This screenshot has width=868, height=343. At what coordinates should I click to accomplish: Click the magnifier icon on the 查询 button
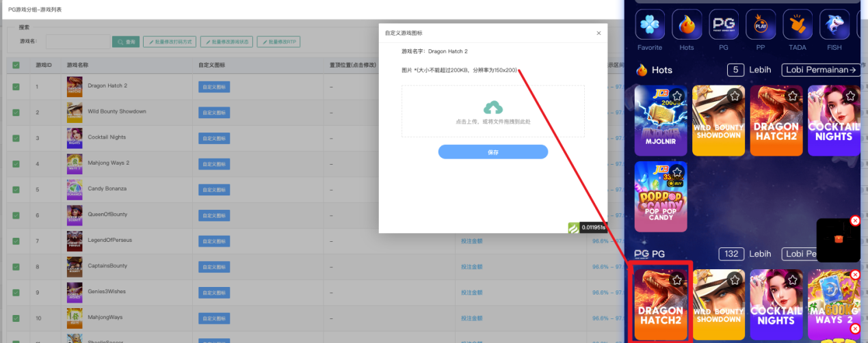120,42
